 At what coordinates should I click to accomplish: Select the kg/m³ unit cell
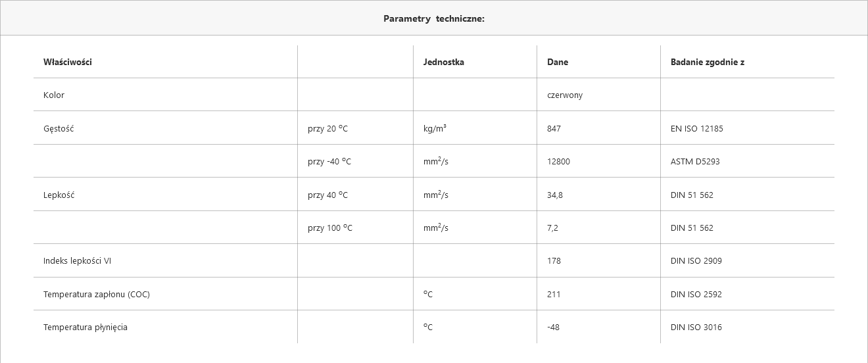(435, 128)
